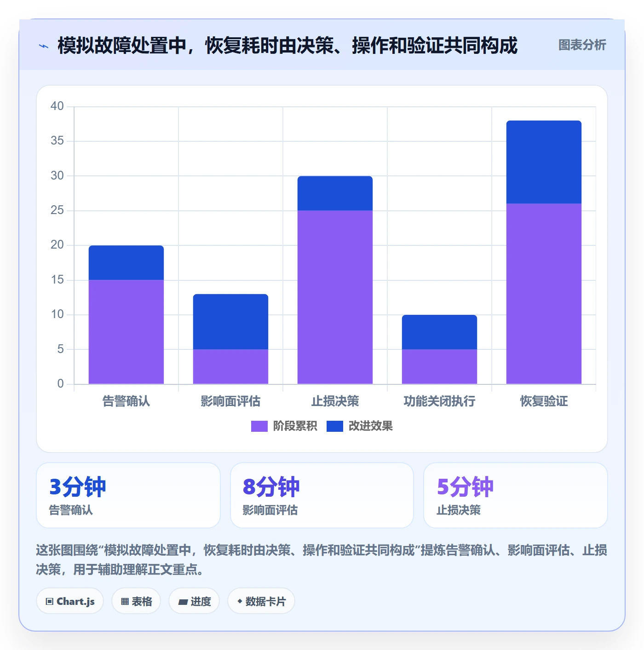644x650 pixels.
Task: Click the 数据卡片 tag chip
Action: coord(261,601)
